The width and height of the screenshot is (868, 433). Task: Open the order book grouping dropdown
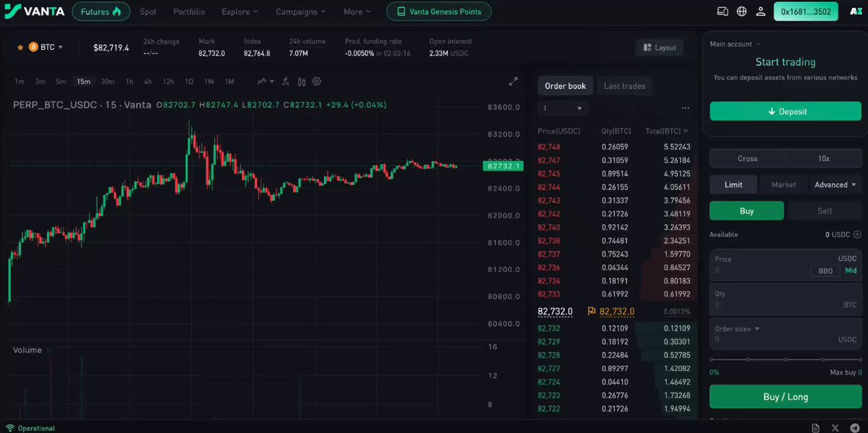coord(563,108)
